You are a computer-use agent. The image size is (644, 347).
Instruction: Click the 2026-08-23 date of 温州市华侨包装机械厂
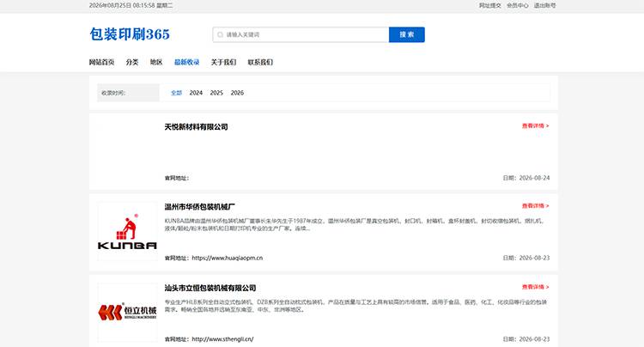[x=534, y=258]
